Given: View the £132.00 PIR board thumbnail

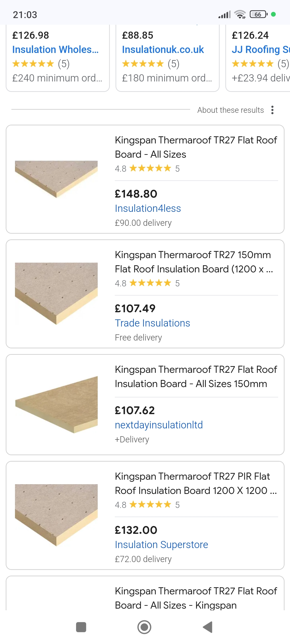Looking at the screenshot, I should 56,515.
